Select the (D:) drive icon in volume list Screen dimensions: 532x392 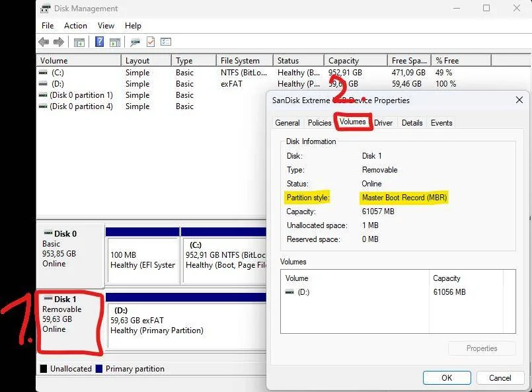pyautogui.click(x=43, y=83)
